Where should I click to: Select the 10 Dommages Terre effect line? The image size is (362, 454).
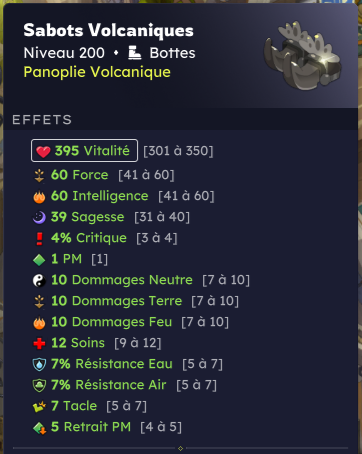point(136,301)
